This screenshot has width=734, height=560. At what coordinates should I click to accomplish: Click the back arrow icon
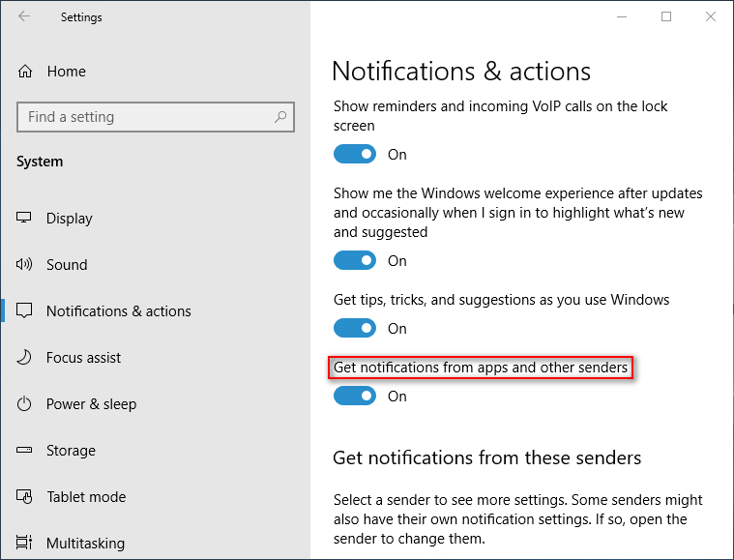click(x=24, y=16)
